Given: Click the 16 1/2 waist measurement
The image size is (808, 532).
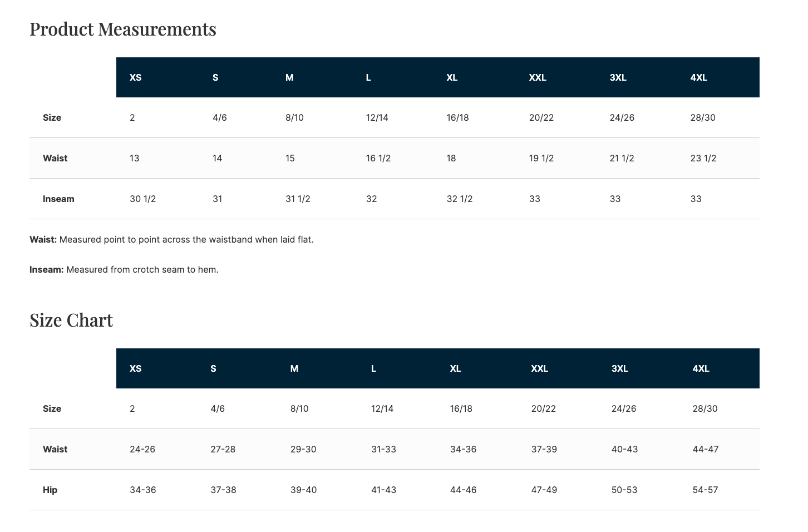Looking at the screenshot, I should pyautogui.click(x=378, y=158).
